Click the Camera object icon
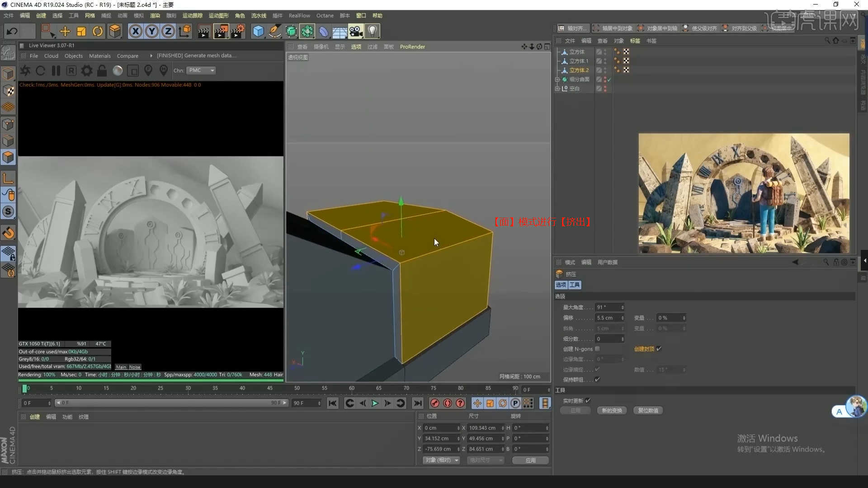This screenshot has height=488, width=868. 356,31
